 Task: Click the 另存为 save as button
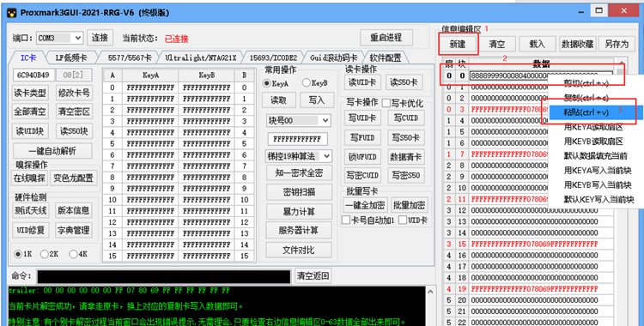[617, 44]
